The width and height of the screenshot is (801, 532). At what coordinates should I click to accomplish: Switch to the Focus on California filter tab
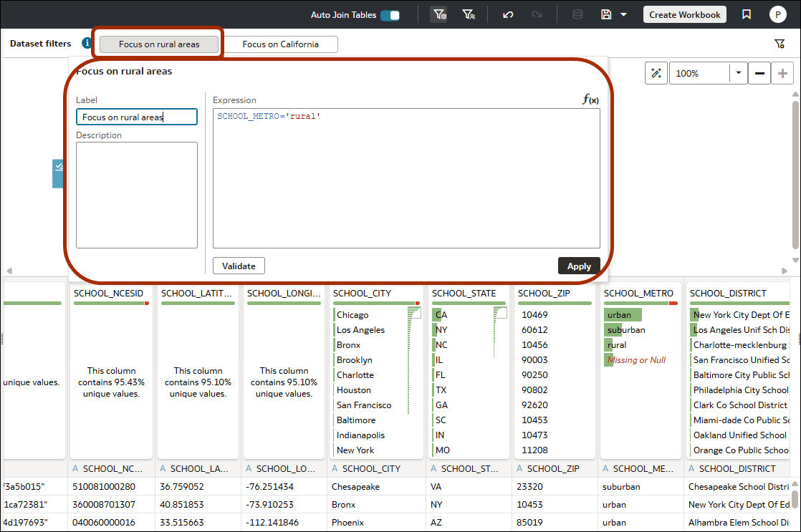281,44
